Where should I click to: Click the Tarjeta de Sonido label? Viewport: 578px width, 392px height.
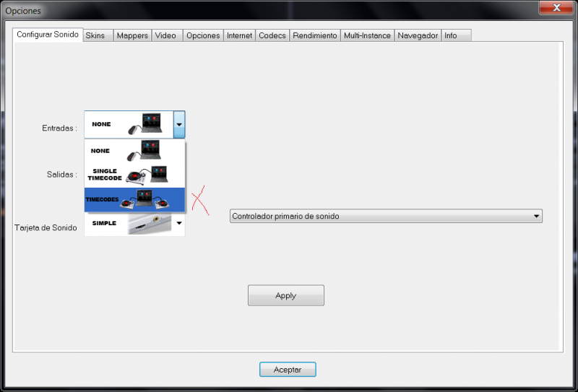[46, 227]
